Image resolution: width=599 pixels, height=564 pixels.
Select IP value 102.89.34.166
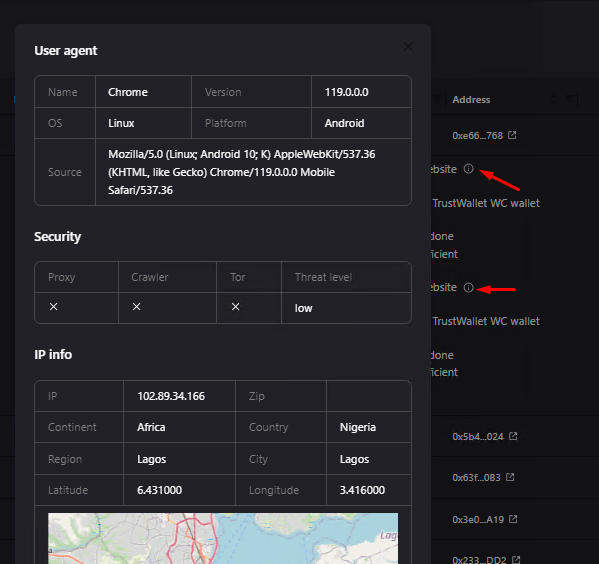click(x=171, y=396)
